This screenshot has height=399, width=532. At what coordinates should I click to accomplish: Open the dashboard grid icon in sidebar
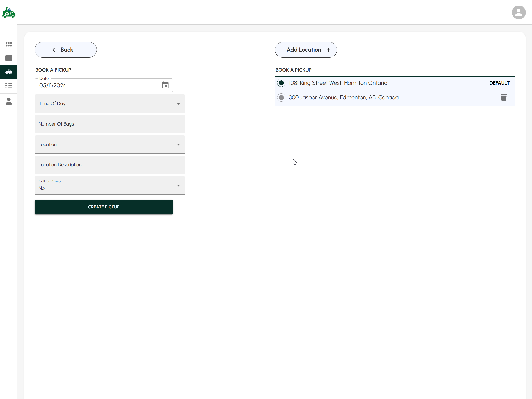click(x=9, y=44)
